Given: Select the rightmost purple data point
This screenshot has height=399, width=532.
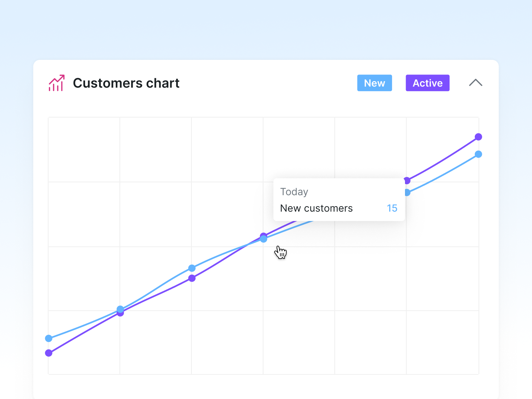Looking at the screenshot, I should pos(478,137).
